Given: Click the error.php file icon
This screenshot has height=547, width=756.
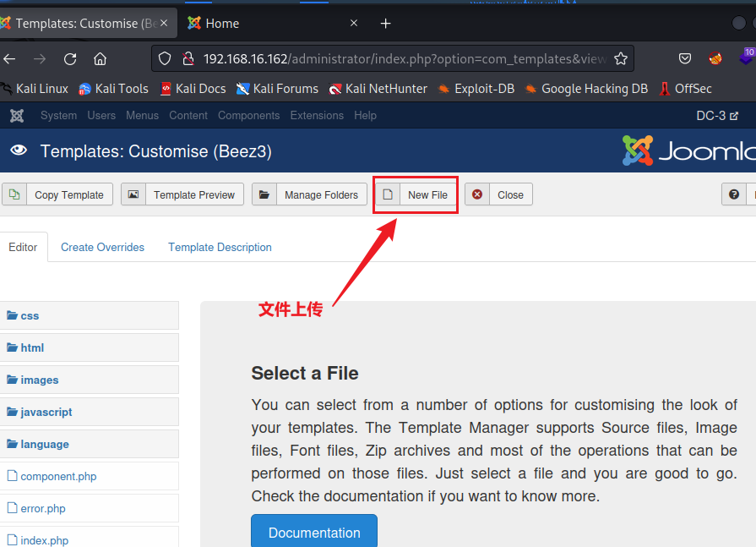Looking at the screenshot, I should point(13,508).
